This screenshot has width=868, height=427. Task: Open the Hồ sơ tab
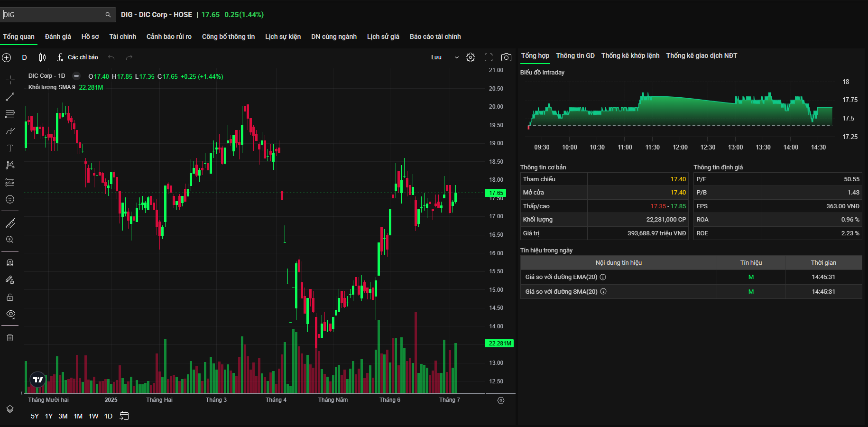[90, 37]
